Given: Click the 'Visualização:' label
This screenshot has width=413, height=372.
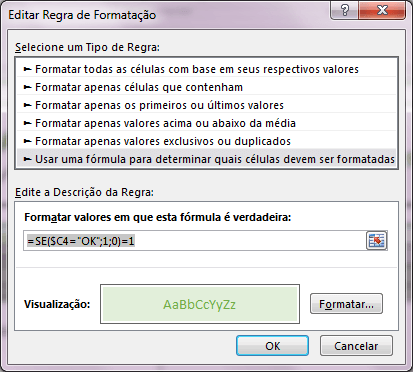Looking at the screenshot, I should click(57, 304).
